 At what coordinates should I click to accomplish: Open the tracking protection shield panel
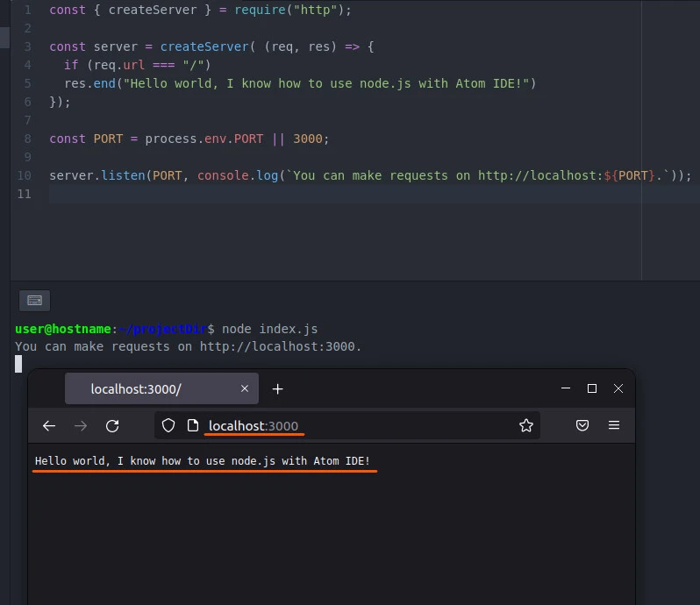point(169,426)
